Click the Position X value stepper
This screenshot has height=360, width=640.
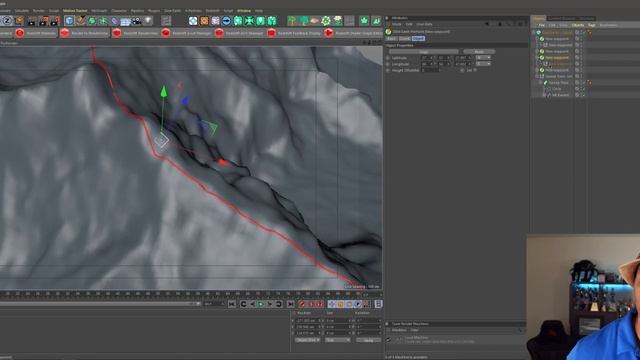pyautogui.click(x=321, y=321)
